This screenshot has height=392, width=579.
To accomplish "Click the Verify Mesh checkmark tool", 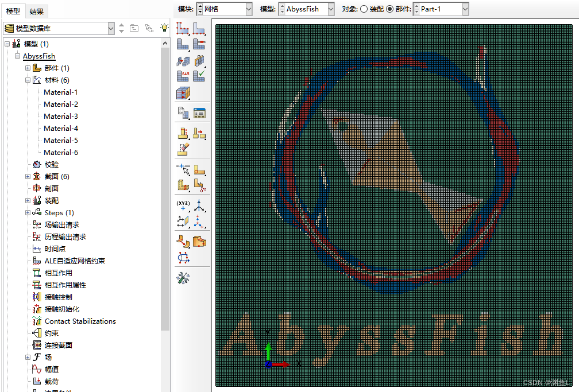I will (x=199, y=76).
